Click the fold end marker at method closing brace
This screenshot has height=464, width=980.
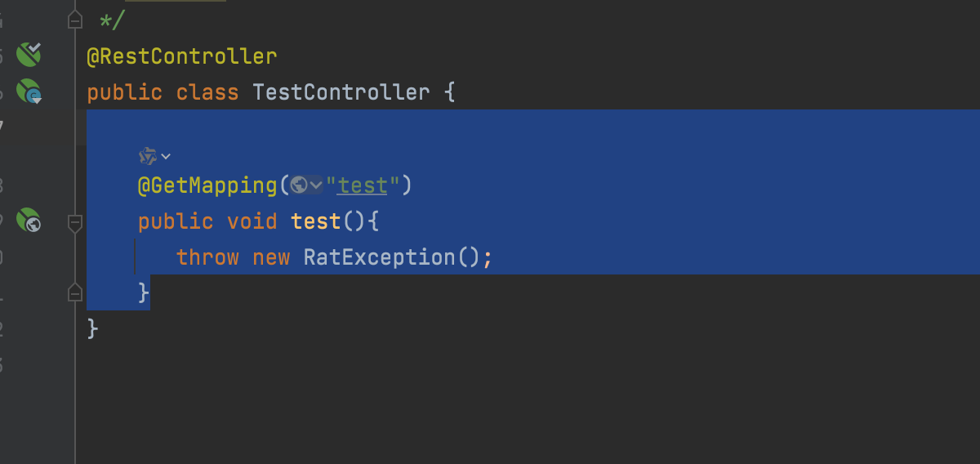coord(75,292)
